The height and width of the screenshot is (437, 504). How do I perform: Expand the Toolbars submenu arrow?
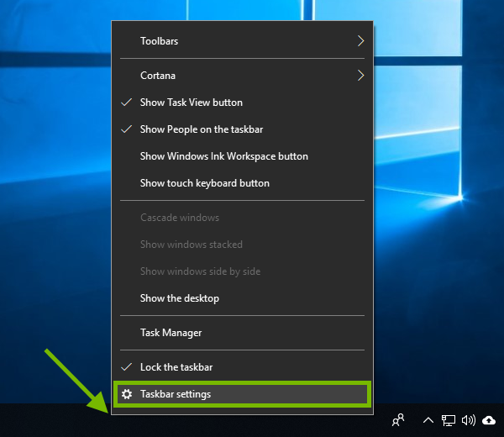tap(360, 41)
